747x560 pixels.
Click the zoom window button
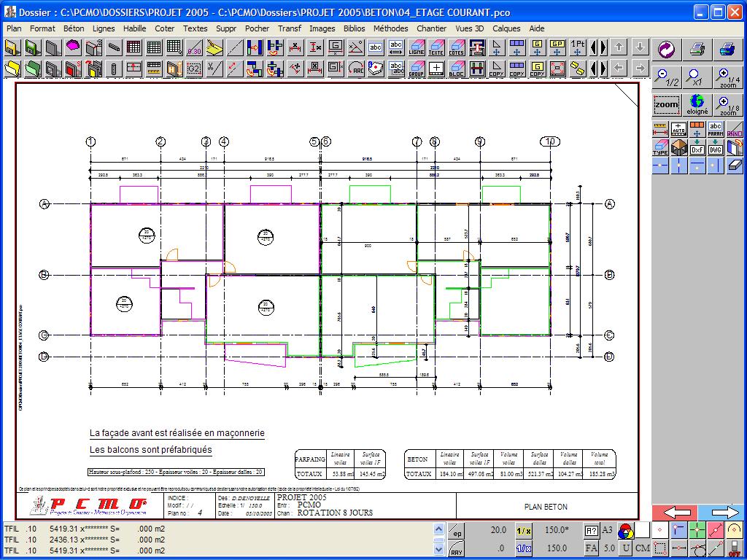pyautogui.click(x=667, y=104)
